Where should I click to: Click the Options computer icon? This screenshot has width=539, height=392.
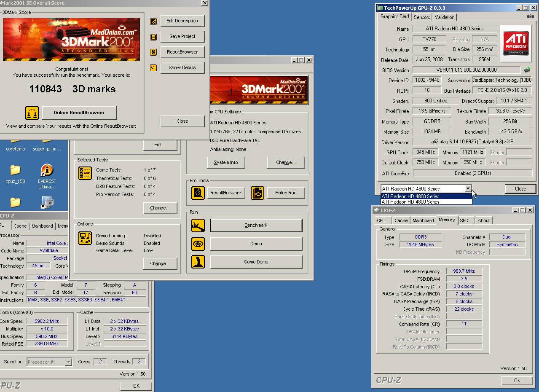[x=85, y=238]
